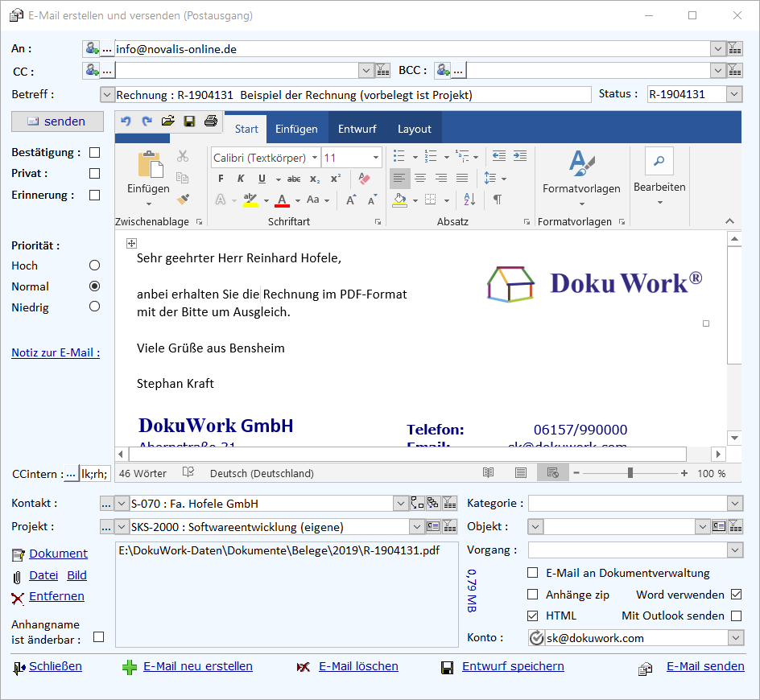Screen dimensions: 760x700
Task: Click the print icon in editor toolbar
Action: 211,121
